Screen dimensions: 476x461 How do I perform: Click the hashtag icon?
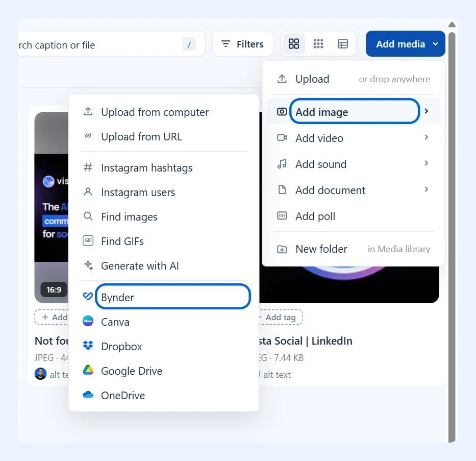point(88,167)
